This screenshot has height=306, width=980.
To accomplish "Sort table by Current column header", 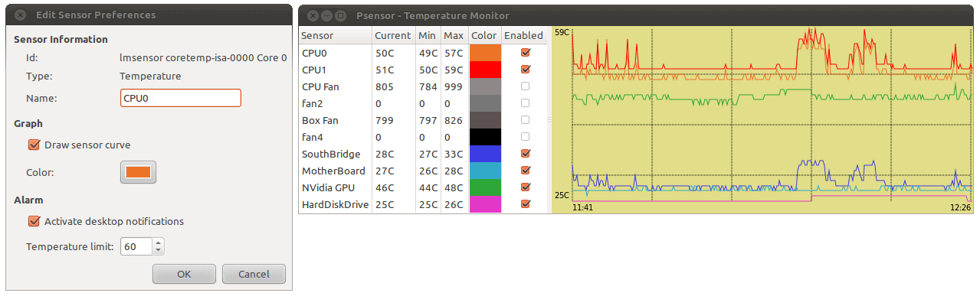I will (393, 35).
